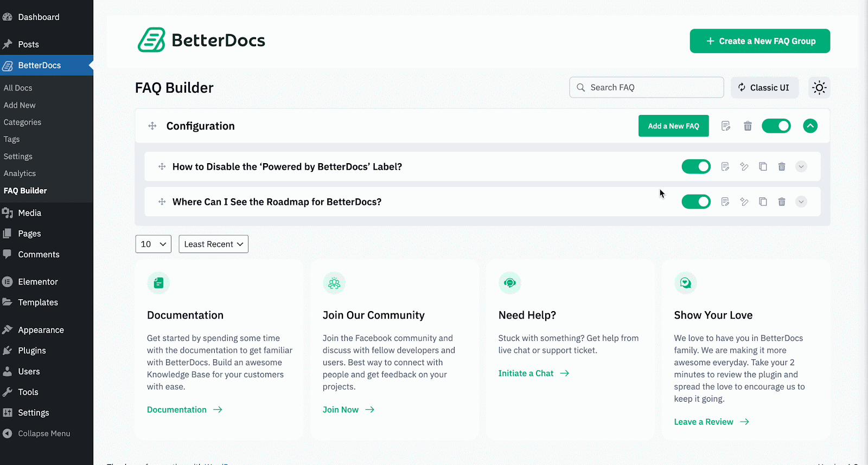The height and width of the screenshot is (465, 868).
Task: Click the search magnifier icon in Search FAQ
Action: 581,87
